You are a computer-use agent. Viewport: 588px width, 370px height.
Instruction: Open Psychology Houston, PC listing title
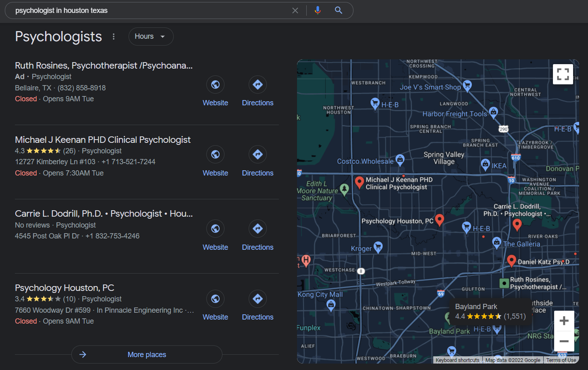coord(64,288)
